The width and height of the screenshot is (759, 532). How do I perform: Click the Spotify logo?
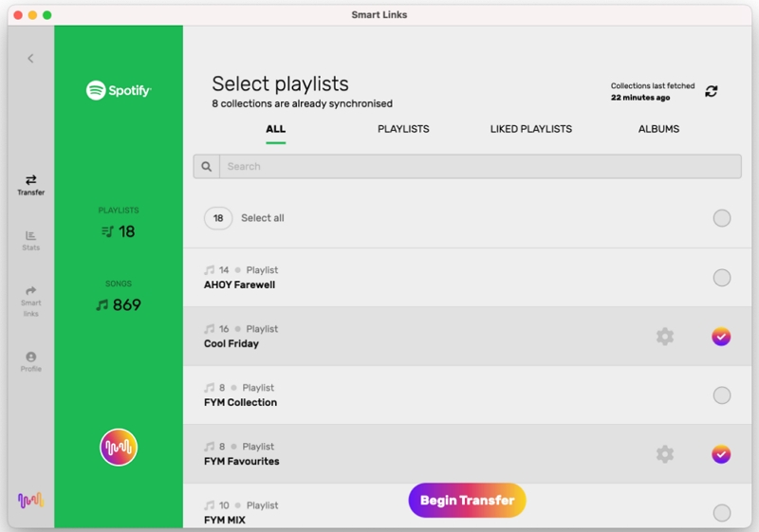(x=119, y=91)
